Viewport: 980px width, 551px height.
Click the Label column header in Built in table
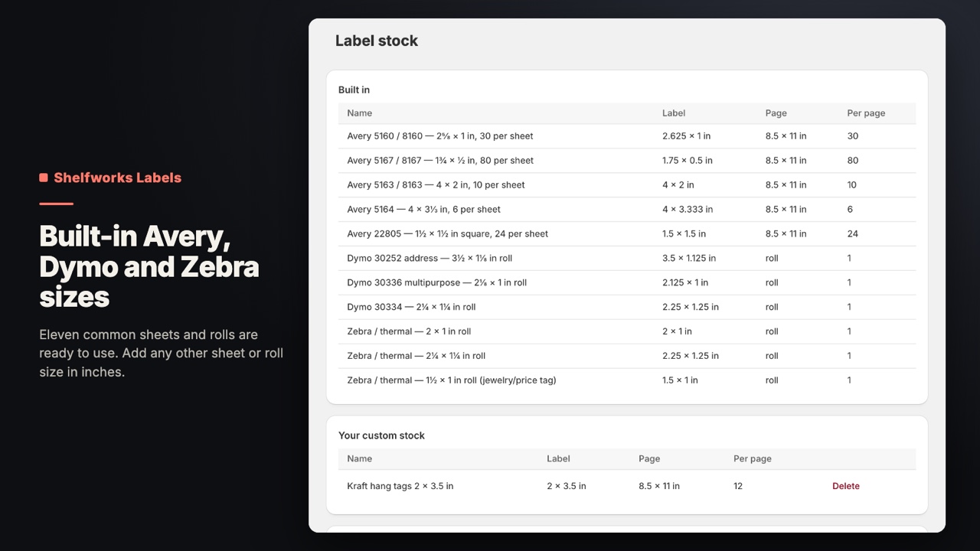tap(674, 113)
